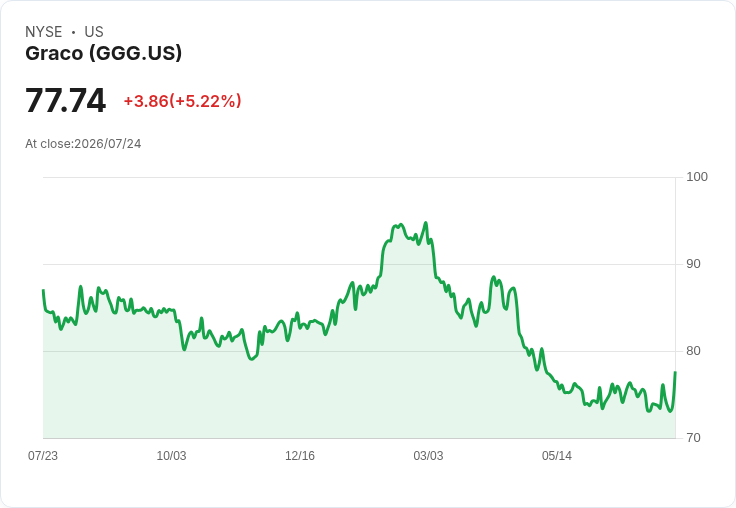
Task: Click the line's final point at right edge
Action: click(675, 372)
